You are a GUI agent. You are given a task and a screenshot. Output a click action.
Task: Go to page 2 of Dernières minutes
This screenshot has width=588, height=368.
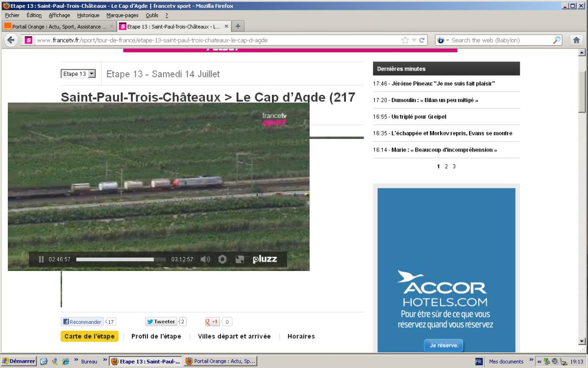tap(446, 166)
